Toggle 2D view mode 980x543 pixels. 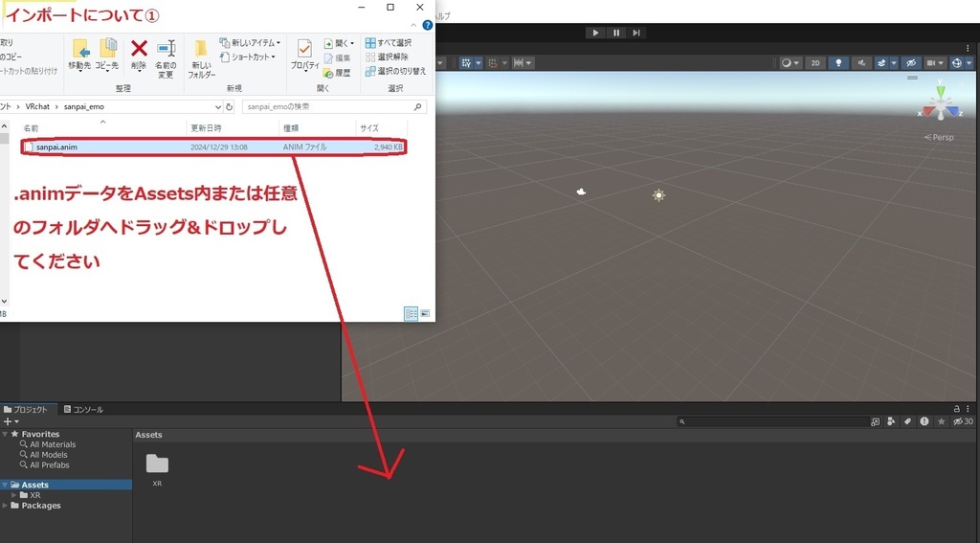[815, 62]
